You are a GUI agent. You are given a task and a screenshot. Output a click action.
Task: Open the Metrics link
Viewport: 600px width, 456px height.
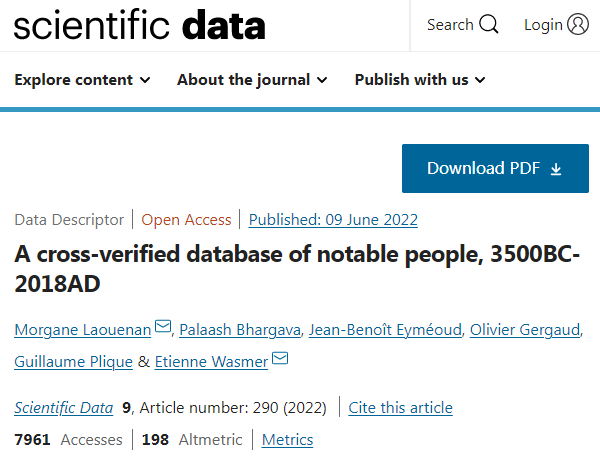coord(287,439)
